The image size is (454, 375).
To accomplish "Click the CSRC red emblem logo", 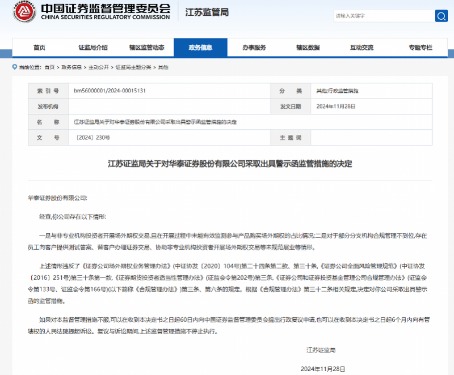I will [x=24, y=12].
